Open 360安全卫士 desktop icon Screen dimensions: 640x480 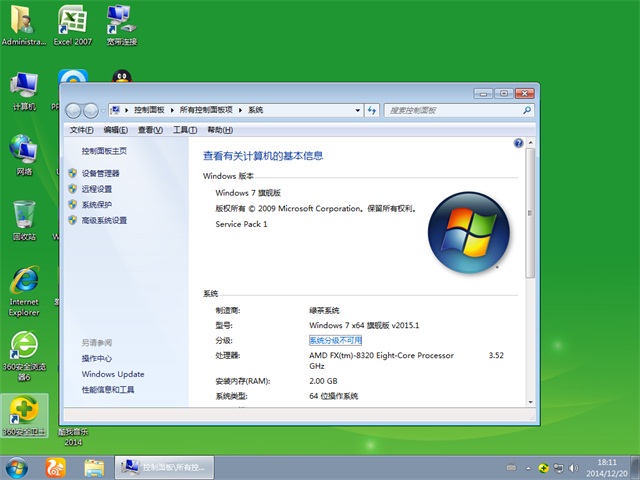[24, 412]
